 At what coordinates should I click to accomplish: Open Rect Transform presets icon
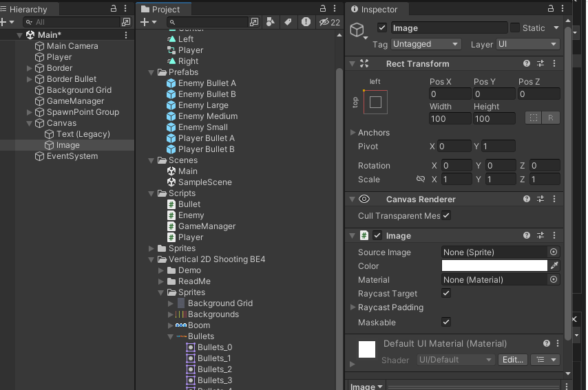[540, 64]
